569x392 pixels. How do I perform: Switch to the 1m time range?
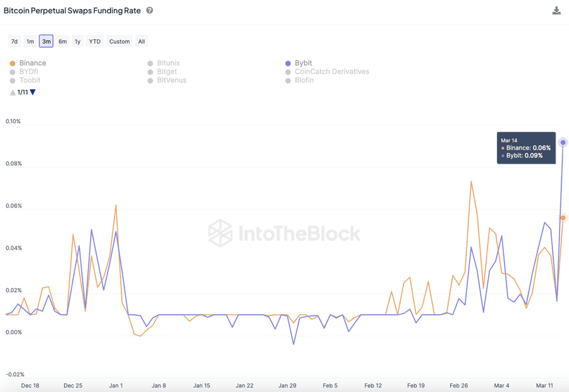[x=30, y=42]
